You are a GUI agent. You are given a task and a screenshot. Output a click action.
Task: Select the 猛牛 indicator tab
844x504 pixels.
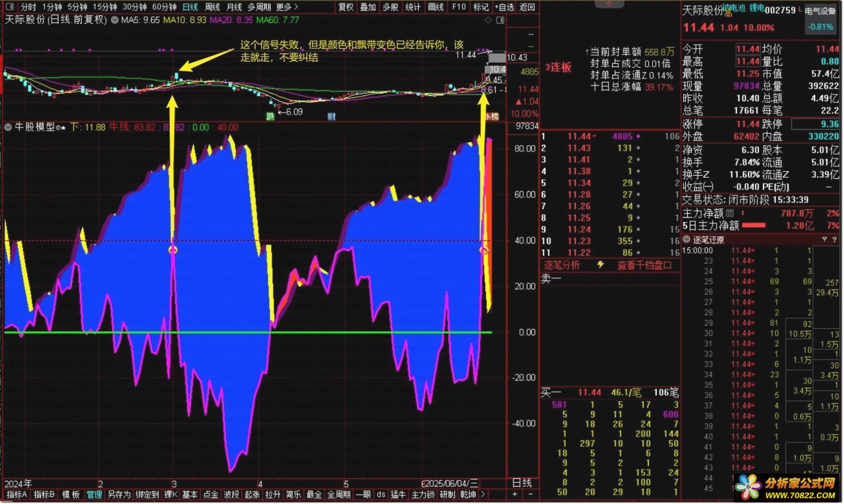[x=398, y=495]
